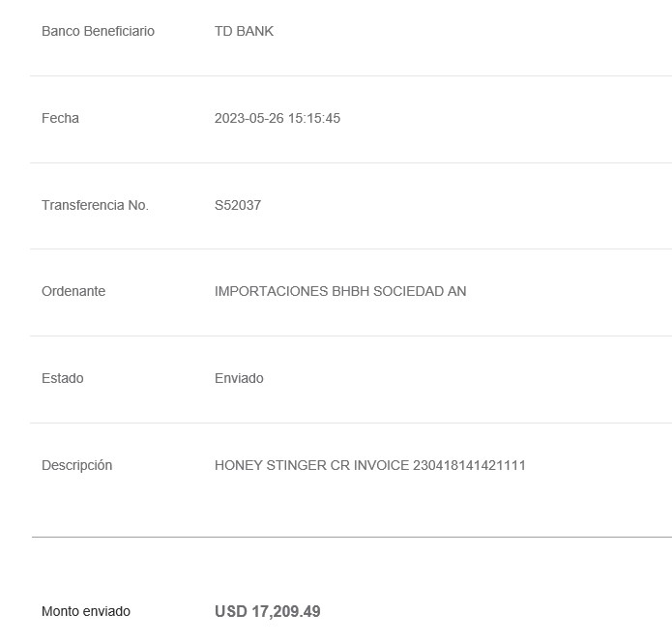This screenshot has width=672, height=643.
Task: Click the Fecha label
Action: (x=60, y=118)
